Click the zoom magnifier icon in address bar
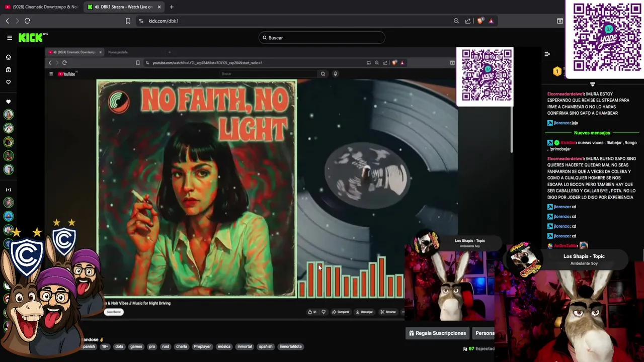The image size is (644, 362). (456, 21)
